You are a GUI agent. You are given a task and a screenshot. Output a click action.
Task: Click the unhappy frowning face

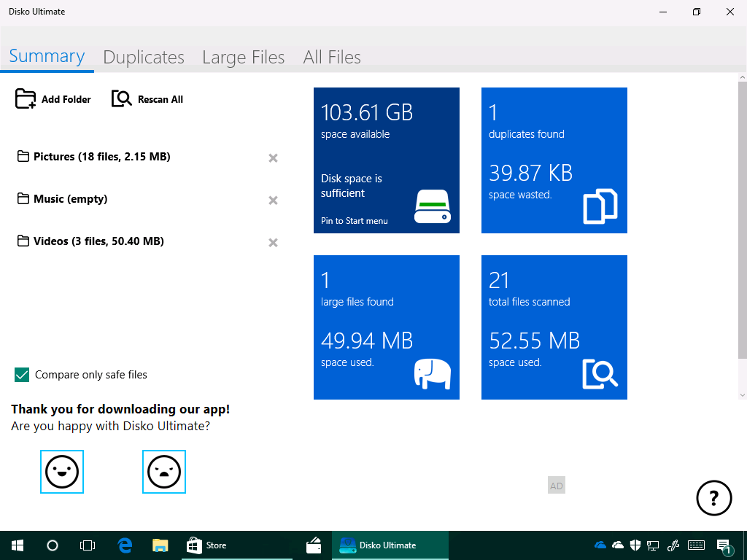pos(164,472)
